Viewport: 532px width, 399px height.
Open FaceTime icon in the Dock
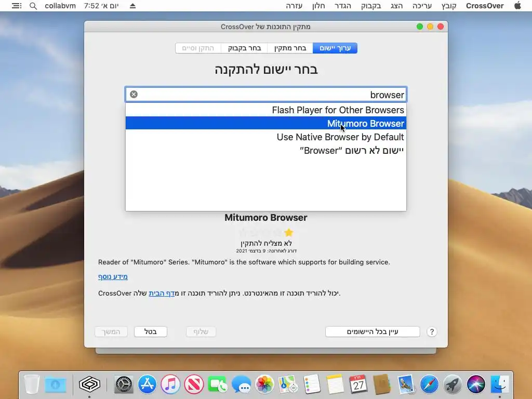218,384
